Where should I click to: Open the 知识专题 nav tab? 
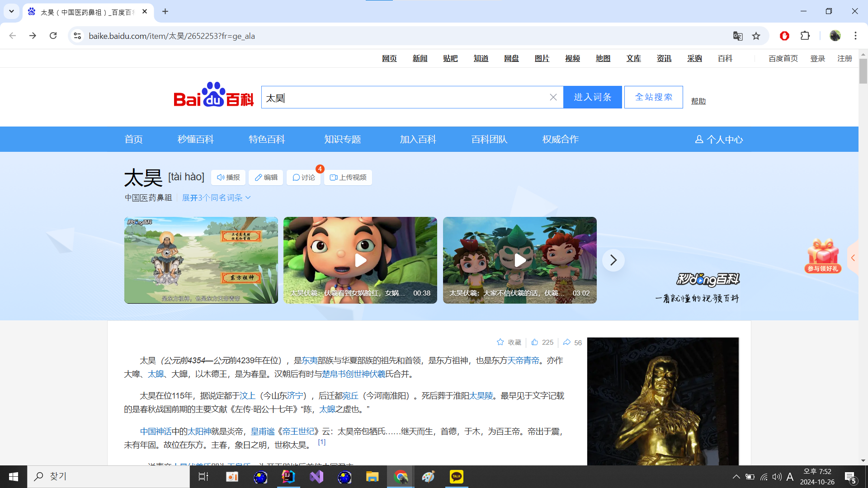(x=343, y=140)
